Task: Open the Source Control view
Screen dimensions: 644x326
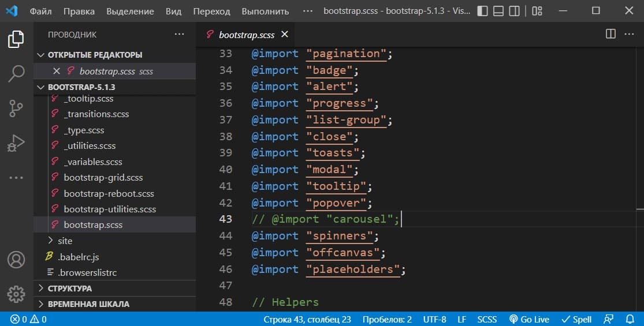Action: click(16, 108)
